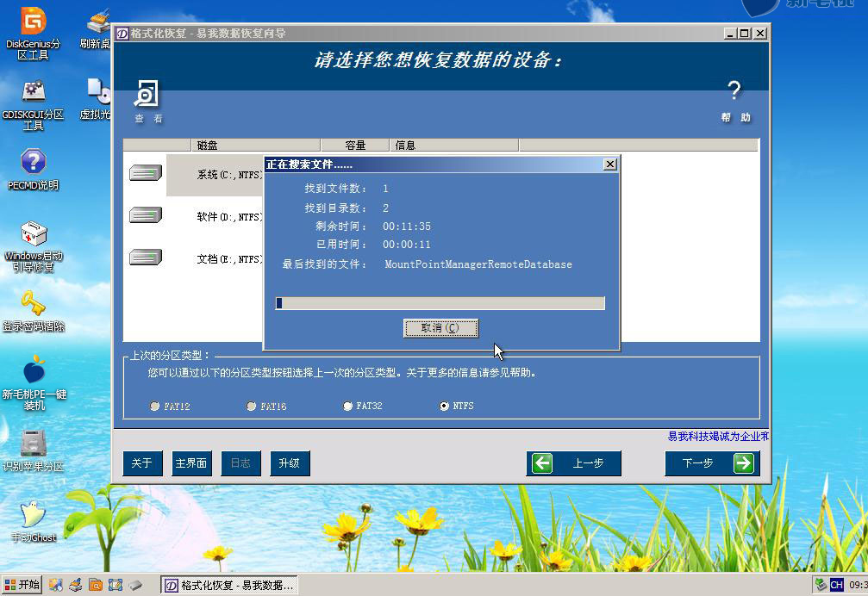Click fifth quick launch taskbar icon
The image size is (868, 596).
tap(135, 585)
